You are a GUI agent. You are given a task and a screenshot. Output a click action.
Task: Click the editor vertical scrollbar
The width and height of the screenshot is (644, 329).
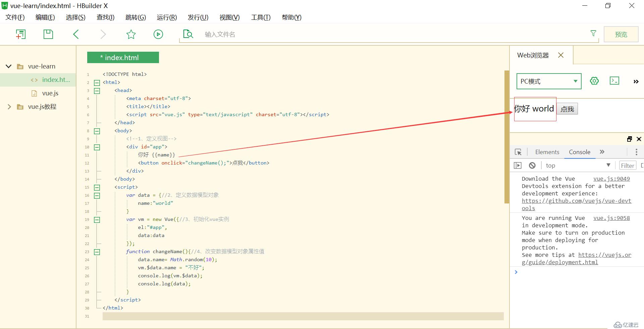pyautogui.click(x=506, y=137)
